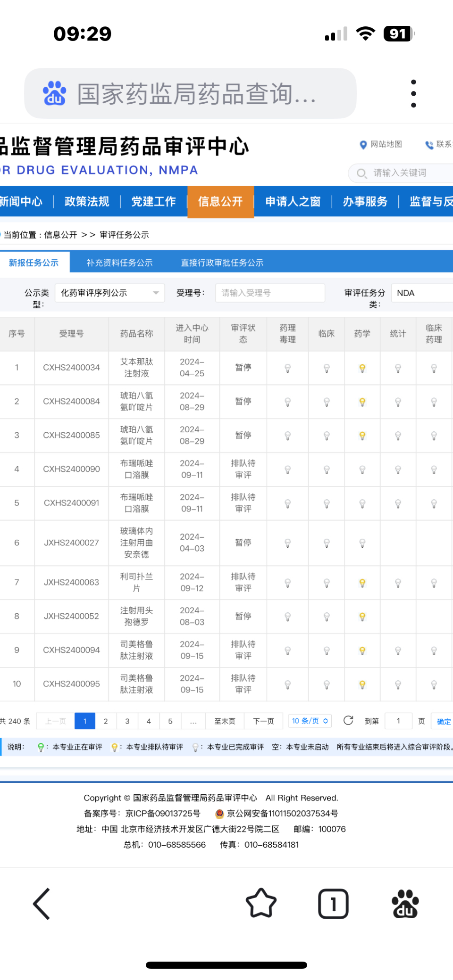Click yellow 药学 bulb for JXHS2400063
453x980 pixels.
(x=362, y=583)
